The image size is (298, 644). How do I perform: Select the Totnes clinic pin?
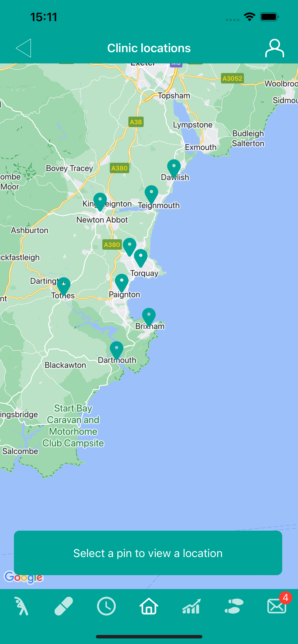click(x=64, y=287)
